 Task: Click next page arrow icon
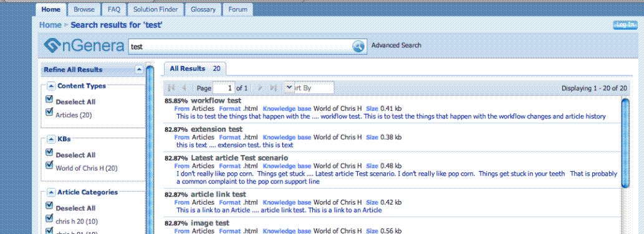point(260,88)
